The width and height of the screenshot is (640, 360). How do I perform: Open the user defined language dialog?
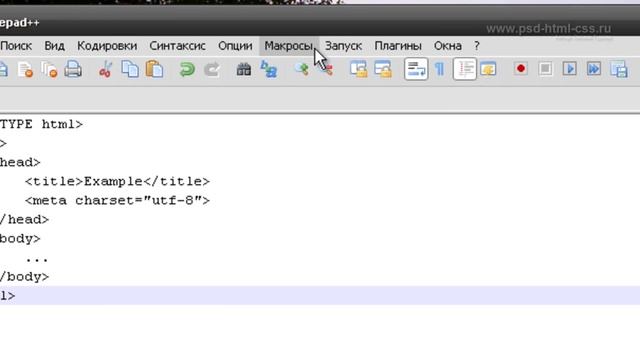tap(488, 69)
